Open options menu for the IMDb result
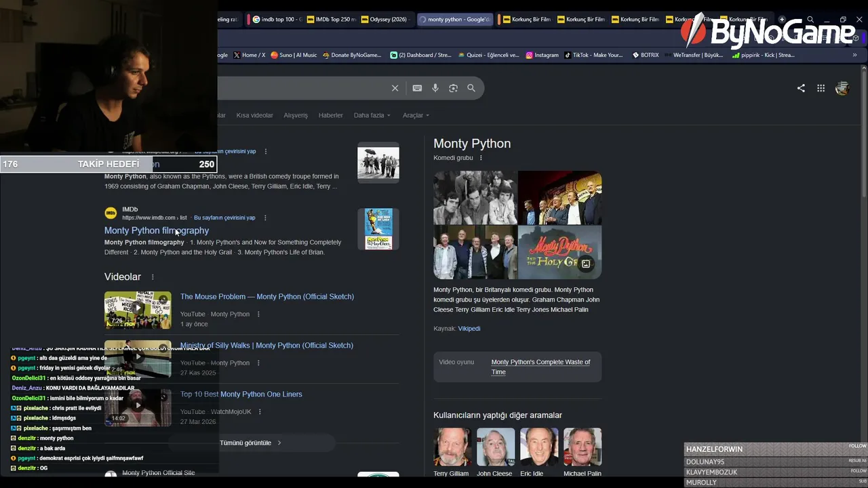 [265, 218]
